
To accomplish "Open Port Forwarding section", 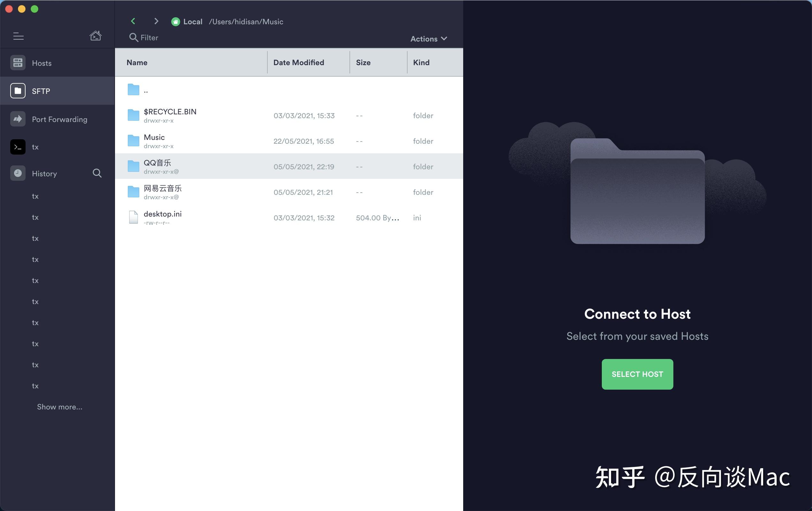I will tap(57, 119).
